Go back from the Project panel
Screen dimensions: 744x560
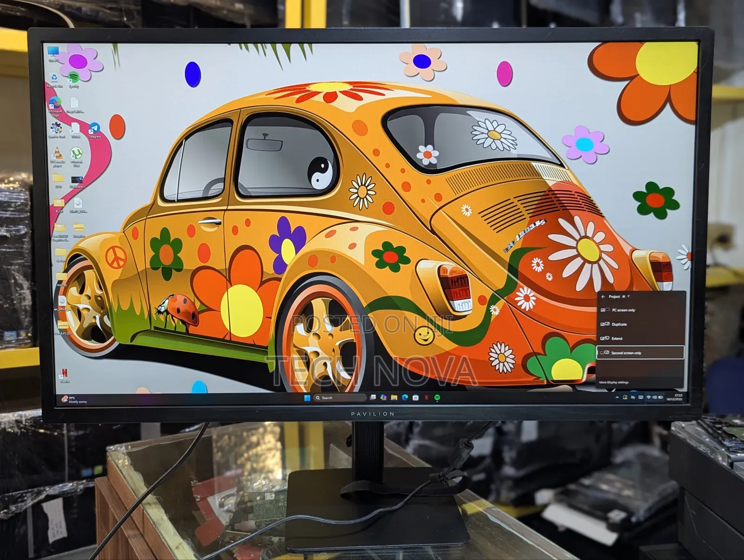click(x=603, y=296)
